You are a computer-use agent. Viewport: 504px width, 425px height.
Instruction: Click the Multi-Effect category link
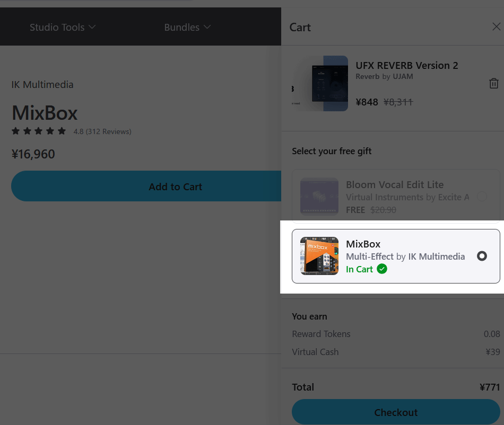(370, 256)
